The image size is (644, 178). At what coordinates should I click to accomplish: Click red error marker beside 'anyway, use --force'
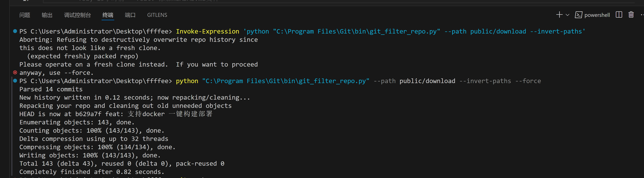(15, 73)
